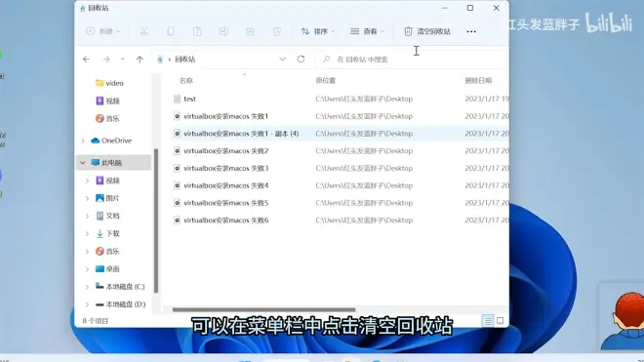Click the horizontal scrollbar of file list
The height and width of the screenshot is (362, 644).
263,310
